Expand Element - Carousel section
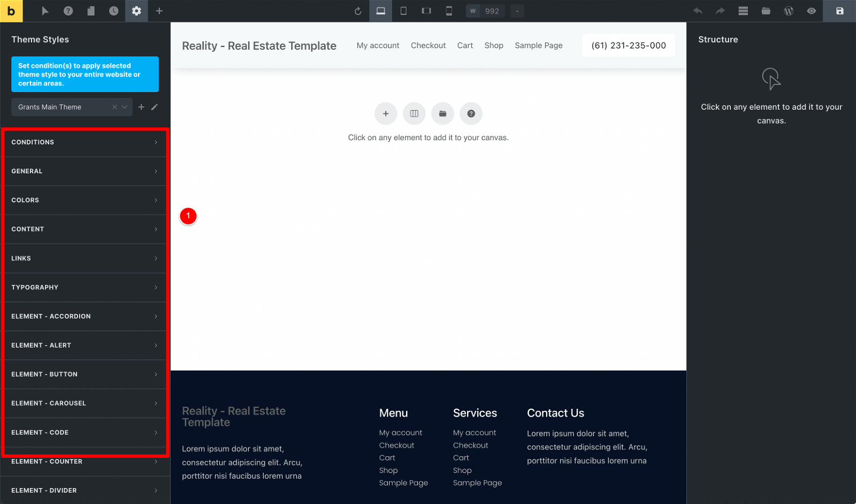The width and height of the screenshot is (856, 504). pyautogui.click(x=85, y=403)
